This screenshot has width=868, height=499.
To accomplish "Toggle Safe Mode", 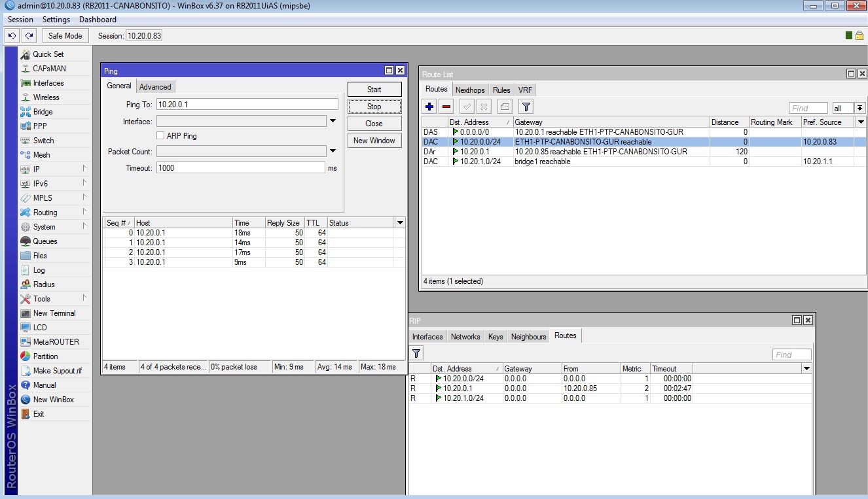I will coord(65,35).
